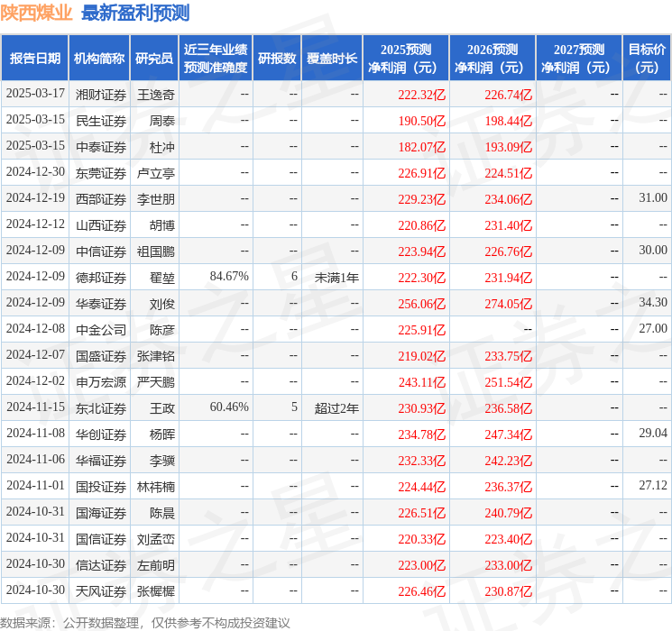Click target price 27.00
Image resolution: width=672 pixels, height=631 pixels.
coord(653,328)
